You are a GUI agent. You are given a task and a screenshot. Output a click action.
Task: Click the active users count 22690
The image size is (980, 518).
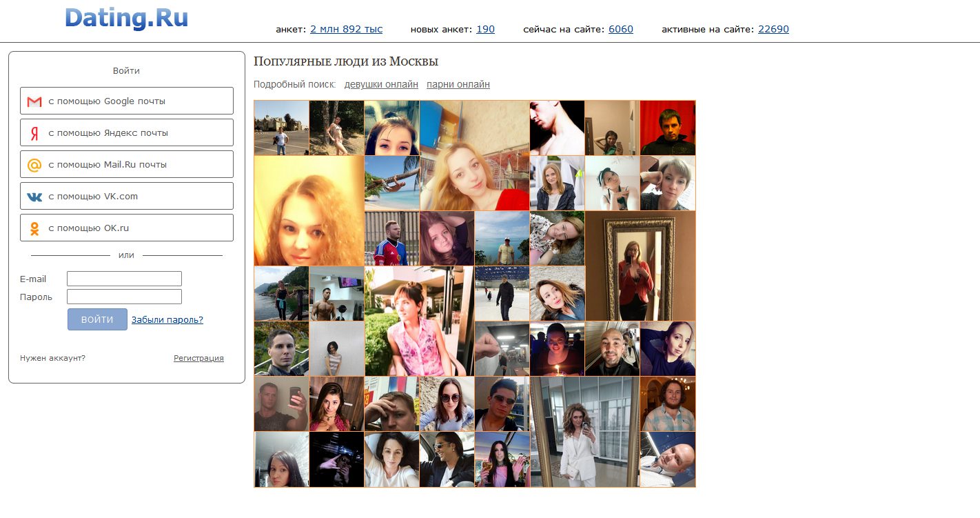(773, 29)
